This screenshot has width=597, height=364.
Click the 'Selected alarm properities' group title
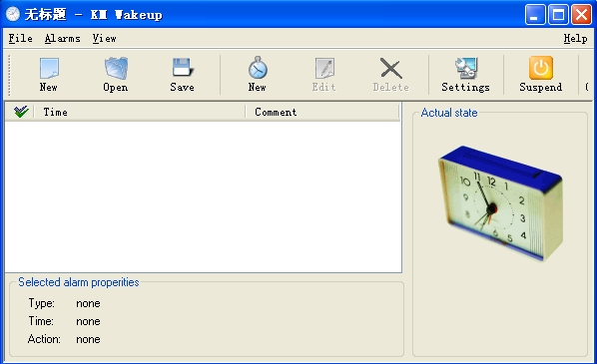pos(79,282)
